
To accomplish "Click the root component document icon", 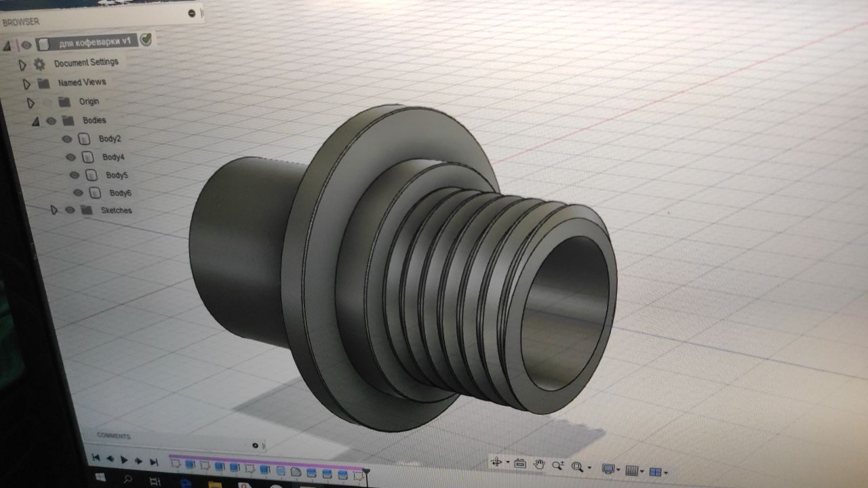I will 44,45.
